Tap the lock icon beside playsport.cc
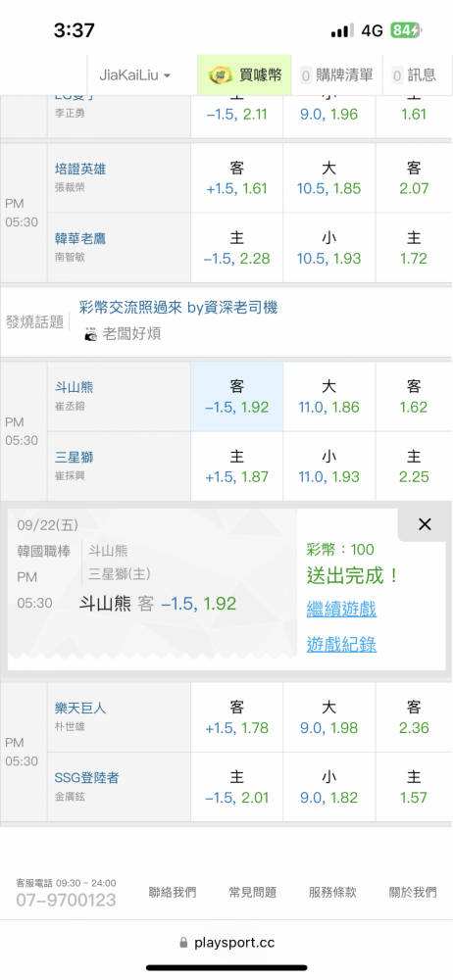 [x=183, y=942]
